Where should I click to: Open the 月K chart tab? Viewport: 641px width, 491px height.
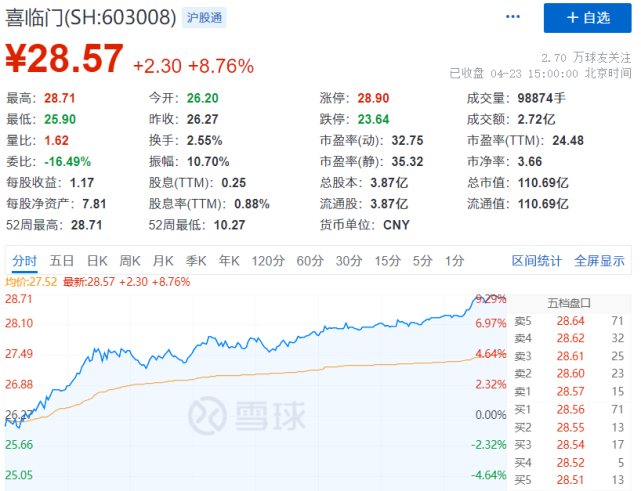click(163, 260)
